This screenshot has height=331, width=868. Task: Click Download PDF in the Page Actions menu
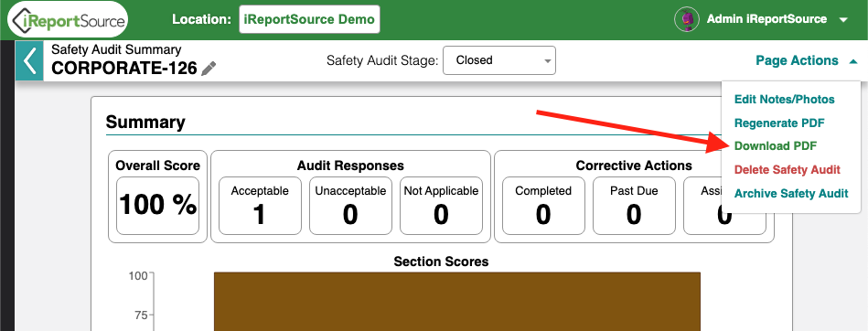point(776,146)
